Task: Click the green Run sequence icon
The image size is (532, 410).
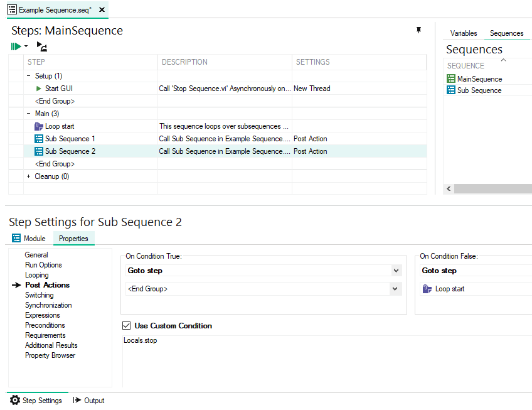Action: pyautogui.click(x=16, y=46)
